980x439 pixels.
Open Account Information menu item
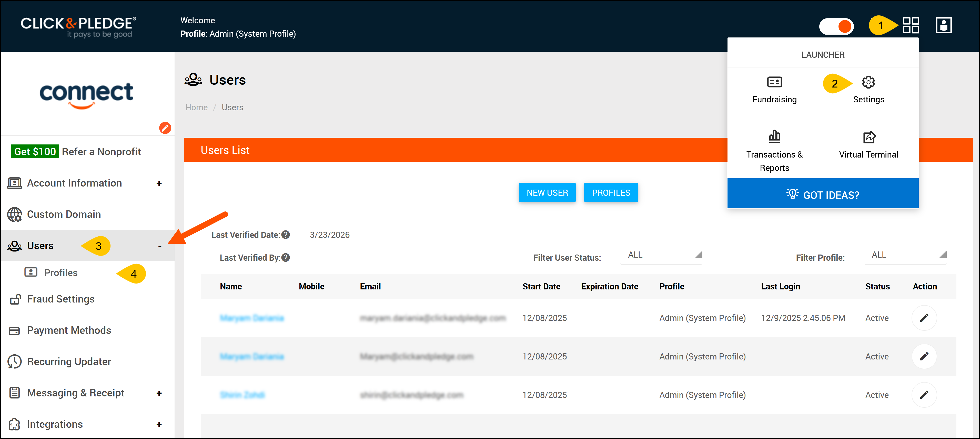point(74,183)
